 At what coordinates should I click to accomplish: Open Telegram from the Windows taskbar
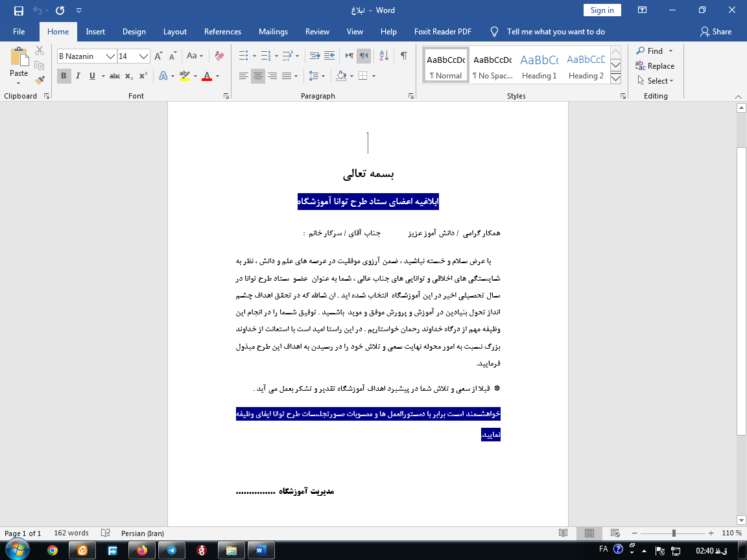click(x=171, y=550)
